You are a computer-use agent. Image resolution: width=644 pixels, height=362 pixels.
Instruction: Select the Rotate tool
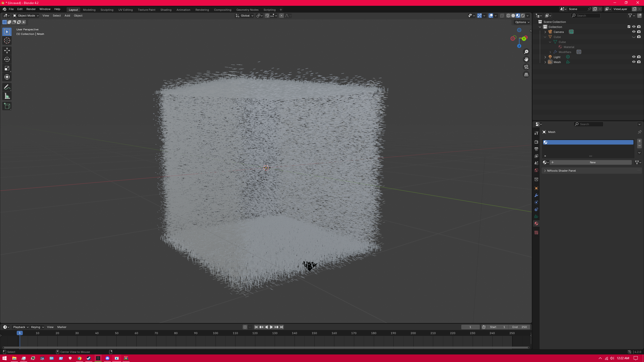7,59
